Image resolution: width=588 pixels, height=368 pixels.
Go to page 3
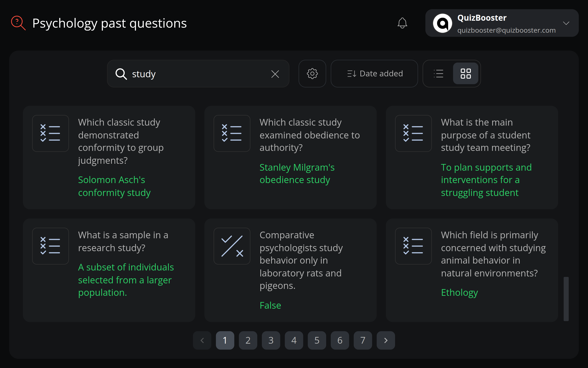[x=271, y=340]
